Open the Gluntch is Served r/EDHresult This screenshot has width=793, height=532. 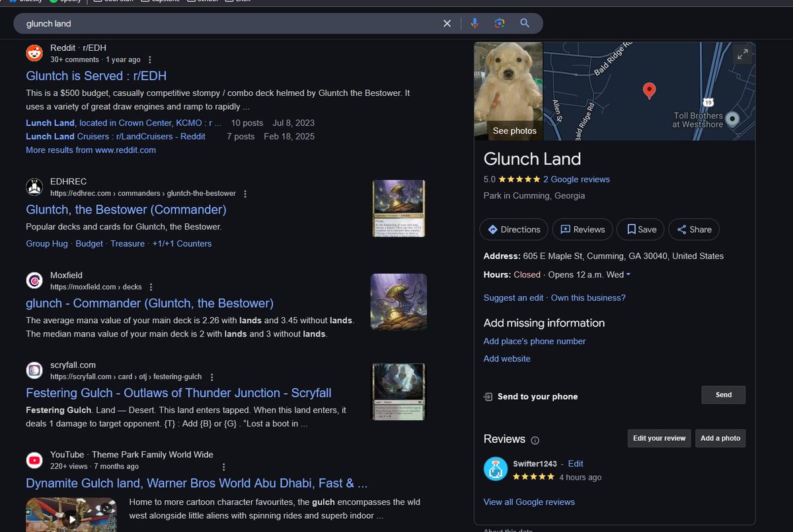click(96, 75)
